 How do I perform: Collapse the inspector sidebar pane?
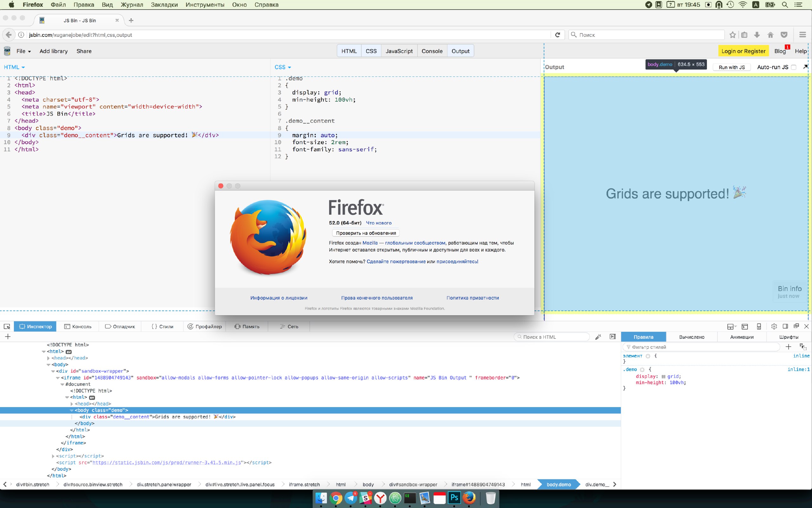613,337
